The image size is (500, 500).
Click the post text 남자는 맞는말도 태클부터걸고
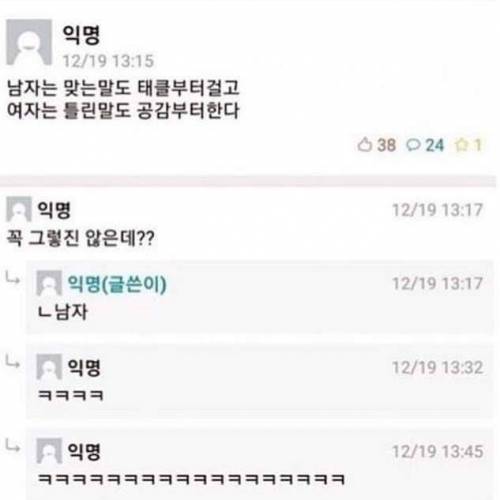[x=123, y=88]
